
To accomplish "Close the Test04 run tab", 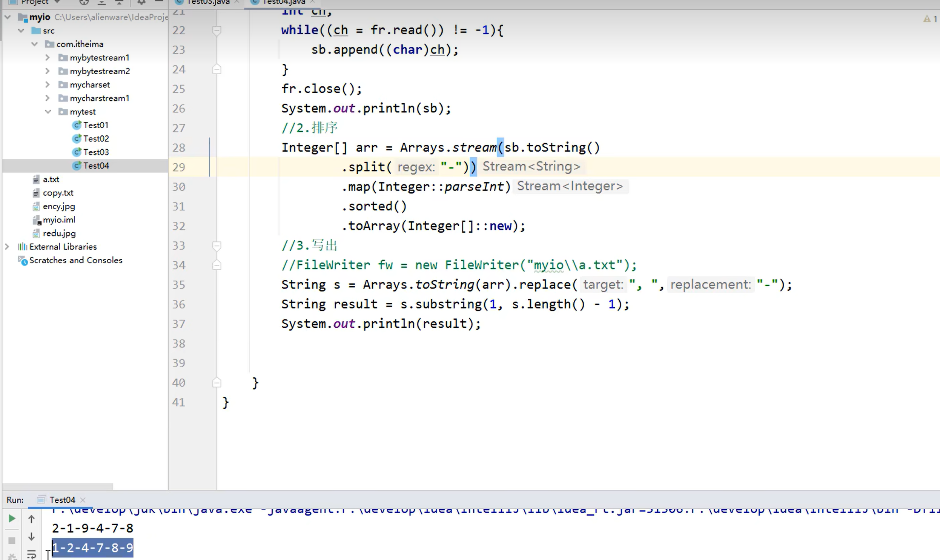I will 83,500.
